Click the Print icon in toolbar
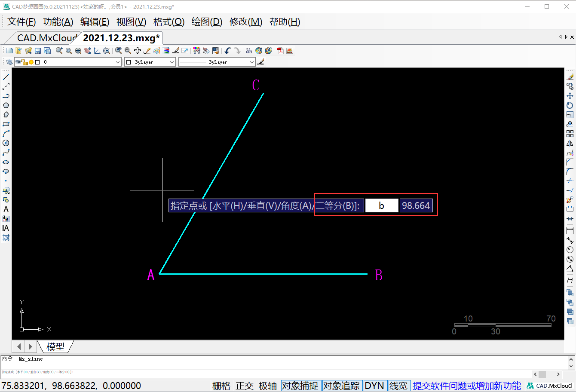 coord(249,51)
